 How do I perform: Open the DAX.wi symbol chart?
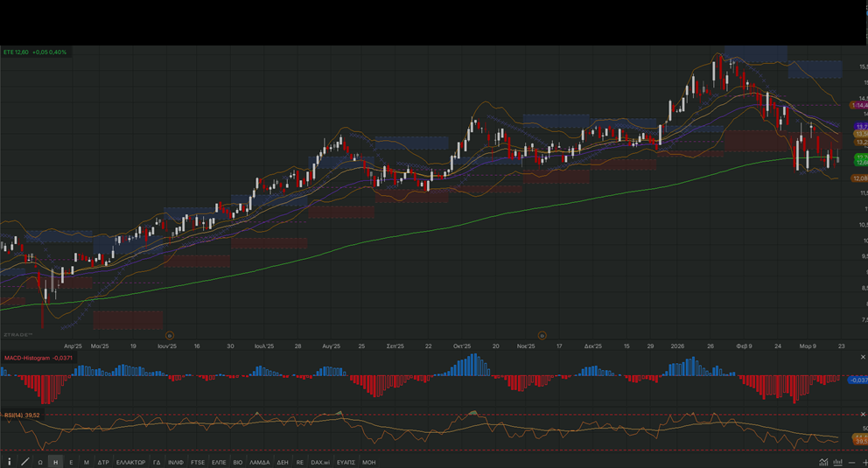point(320,462)
